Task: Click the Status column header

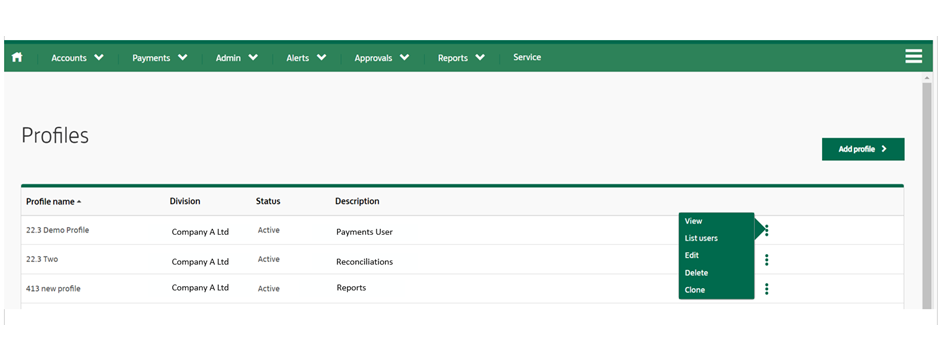Action: tap(268, 201)
